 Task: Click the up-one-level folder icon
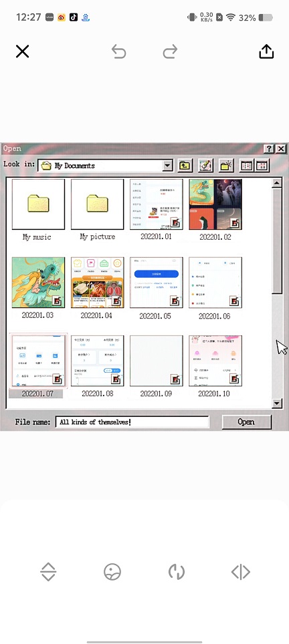click(x=185, y=166)
